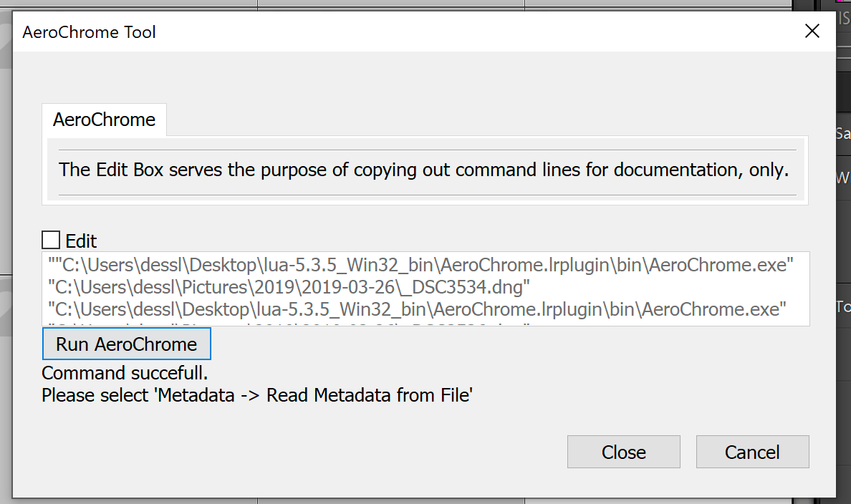This screenshot has width=851, height=504.
Task: Click the first command line in the edit box
Action: [x=420, y=265]
